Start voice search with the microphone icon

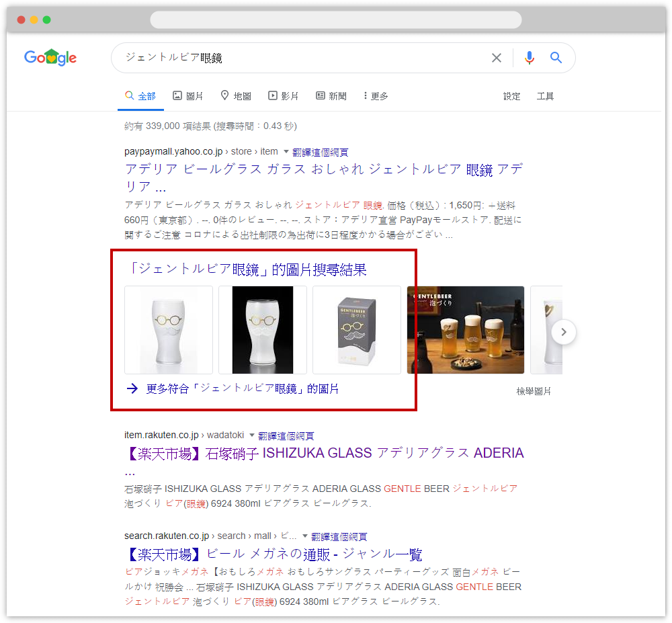[x=530, y=57]
